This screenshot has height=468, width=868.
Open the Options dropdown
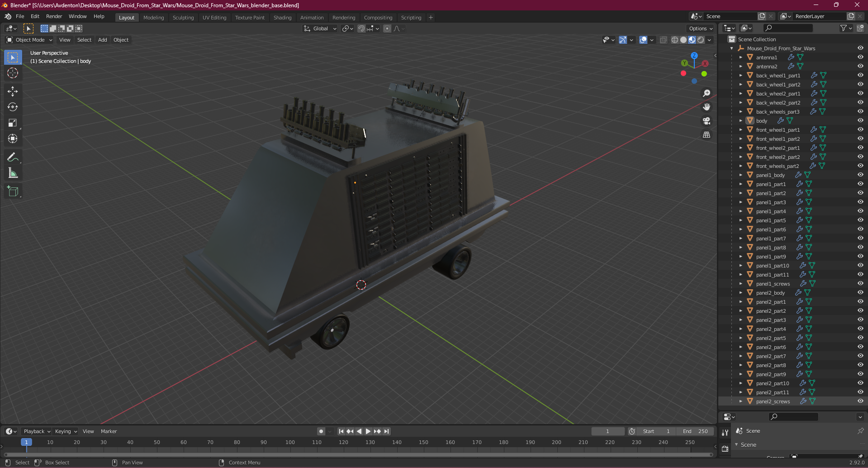coord(701,29)
